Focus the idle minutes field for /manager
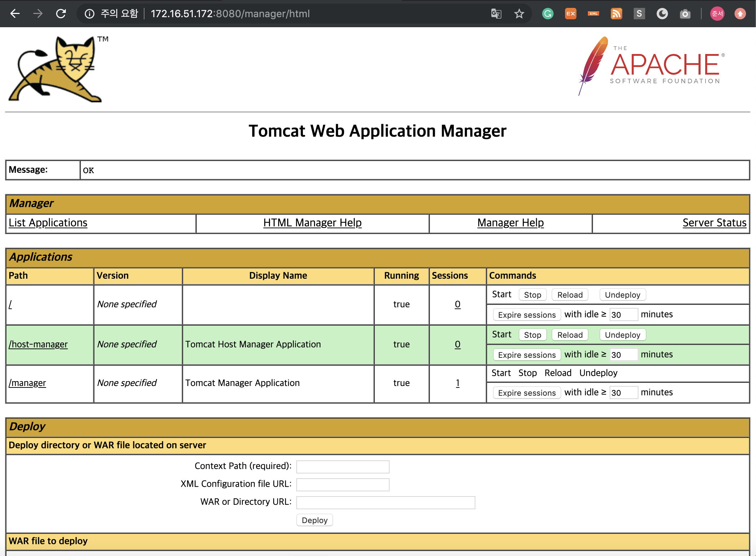 coord(624,392)
